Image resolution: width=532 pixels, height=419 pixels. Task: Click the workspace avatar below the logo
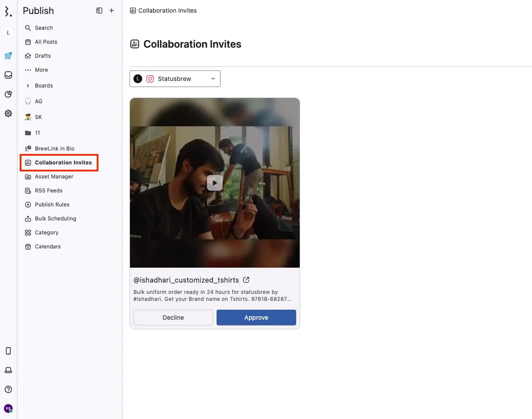tap(8, 33)
